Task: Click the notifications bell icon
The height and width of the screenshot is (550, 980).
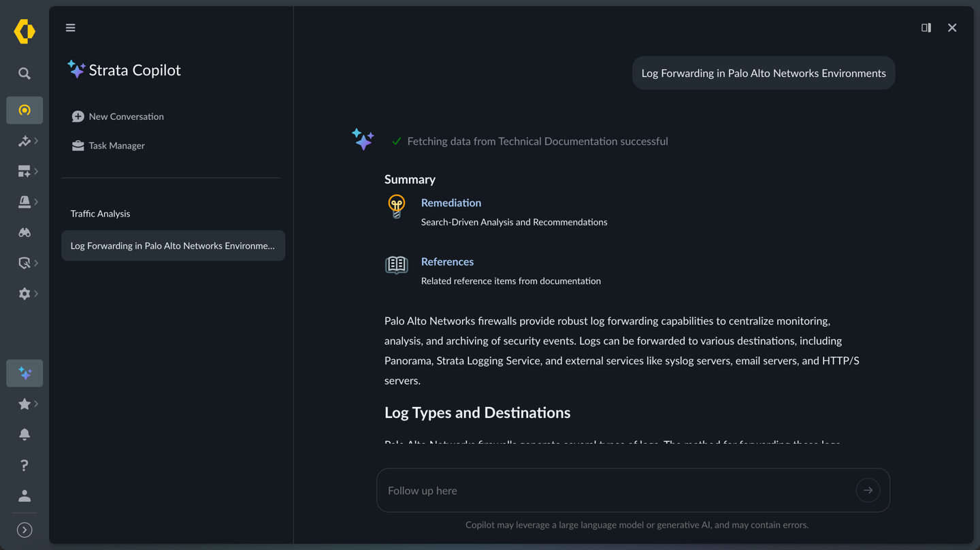Action: click(24, 434)
